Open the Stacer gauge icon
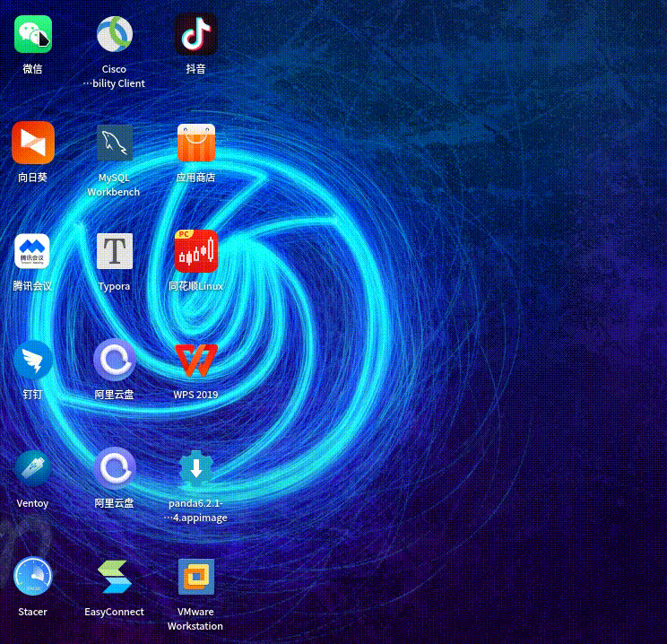Screen dimensions: 667x644 coord(33,577)
